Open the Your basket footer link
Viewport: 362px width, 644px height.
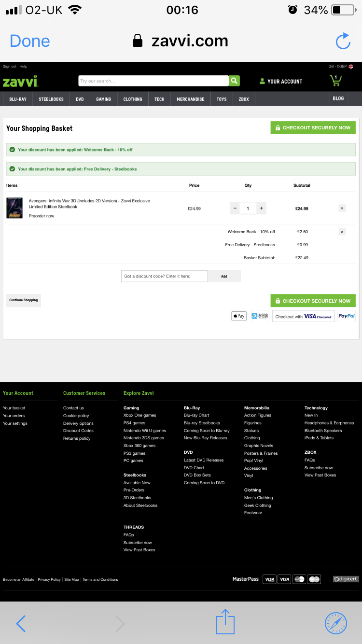[14, 408]
